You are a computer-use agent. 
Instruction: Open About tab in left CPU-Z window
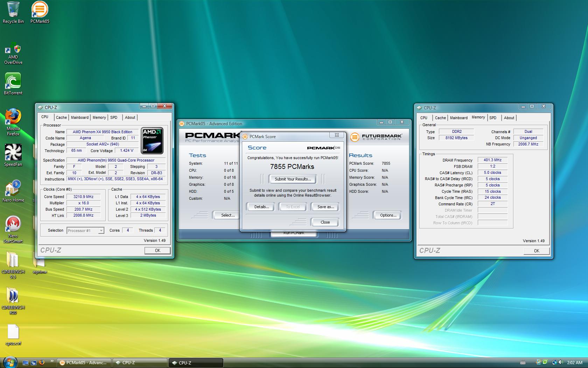[130, 117]
